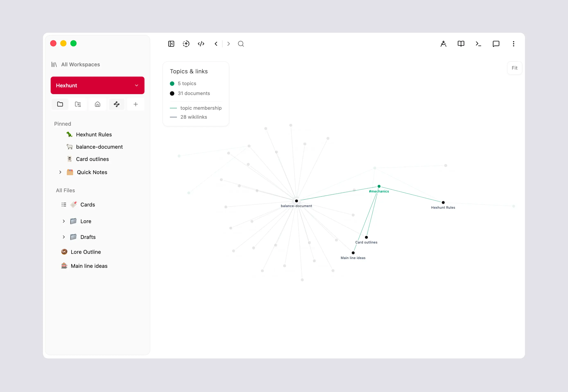
Task: Click the black documents legend dot
Action: pos(172,93)
